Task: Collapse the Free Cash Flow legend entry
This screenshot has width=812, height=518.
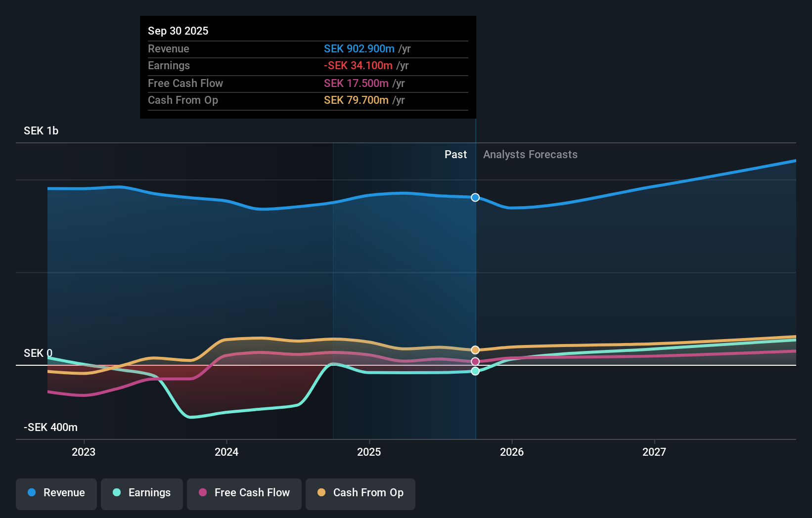Action: coord(244,493)
